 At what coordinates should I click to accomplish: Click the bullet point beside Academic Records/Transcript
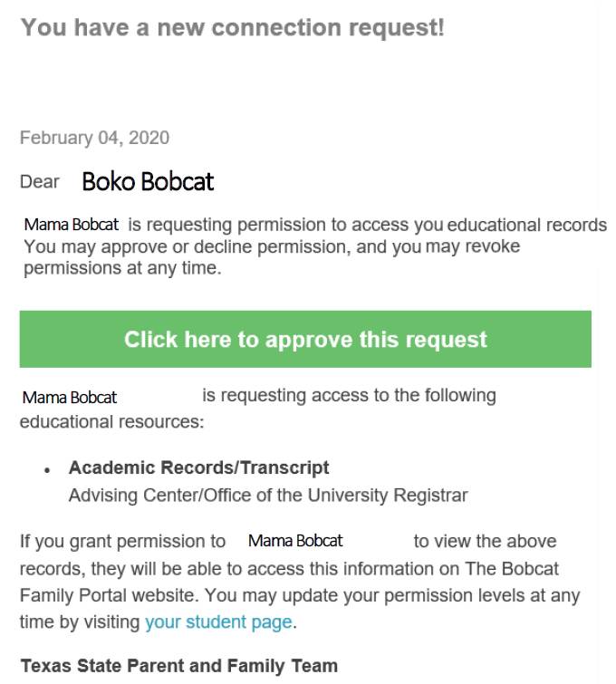pos(46,471)
